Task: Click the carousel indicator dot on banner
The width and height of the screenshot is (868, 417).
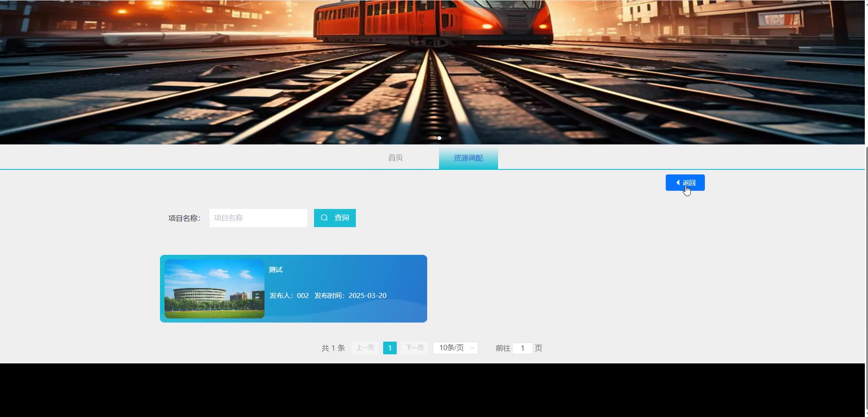Action: click(x=439, y=138)
